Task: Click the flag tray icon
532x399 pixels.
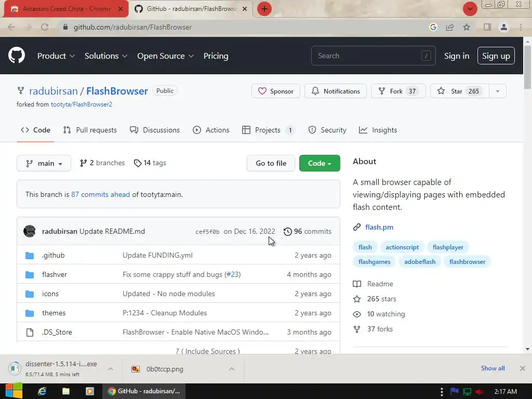Action: (454, 392)
